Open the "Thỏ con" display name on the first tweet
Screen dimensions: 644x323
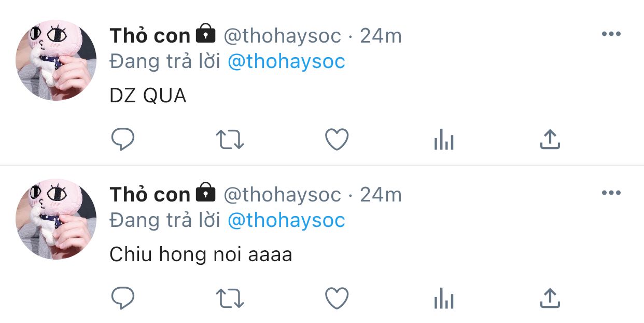pos(150,36)
